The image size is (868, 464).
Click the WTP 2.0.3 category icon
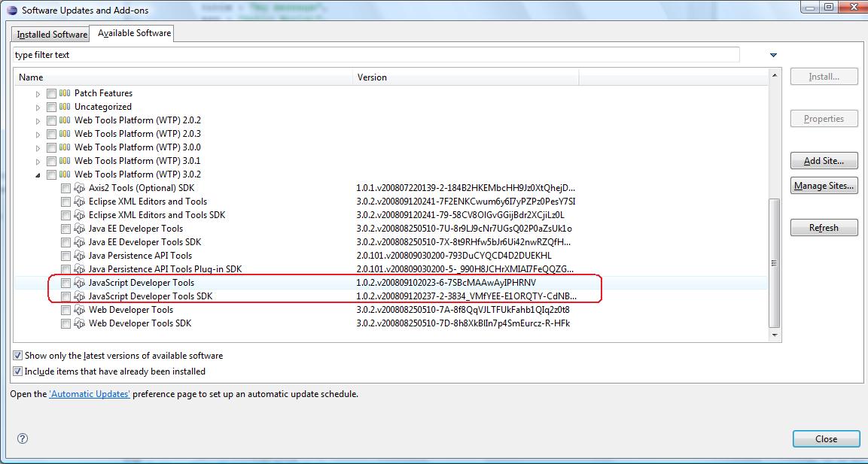(65, 134)
